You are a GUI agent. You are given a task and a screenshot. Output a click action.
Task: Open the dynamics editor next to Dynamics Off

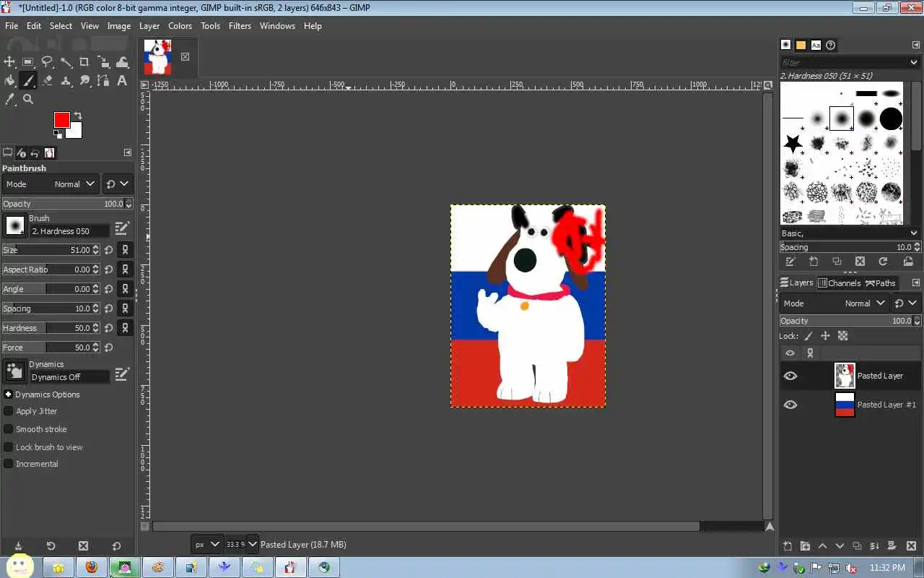pos(122,374)
